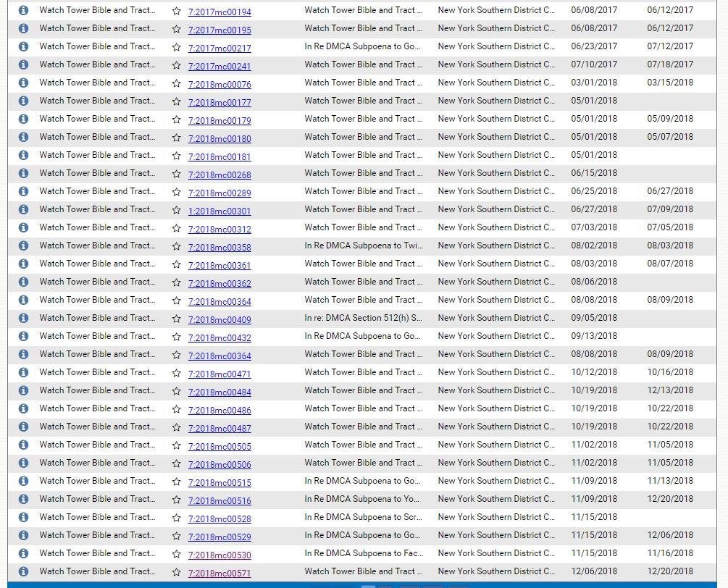Image resolution: width=728 pixels, height=588 pixels.
Task: Select closed date 10/16/2018
Action: [670, 371]
